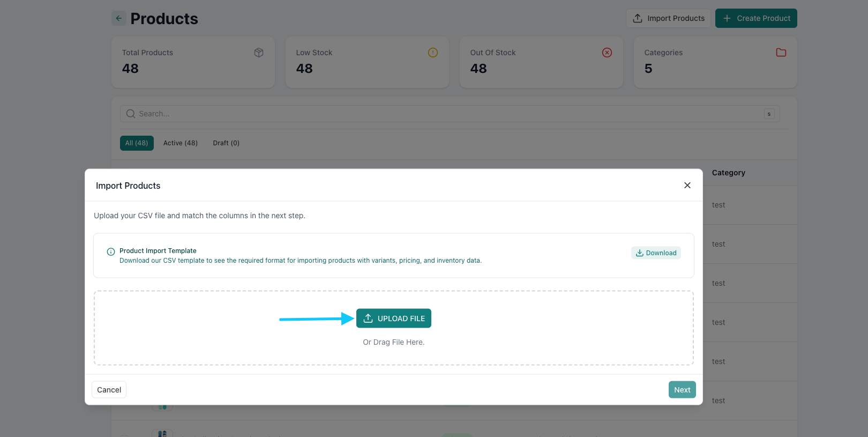Click the back arrow beside Products
The height and width of the screenshot is (437, 868).
coord(118,18)
